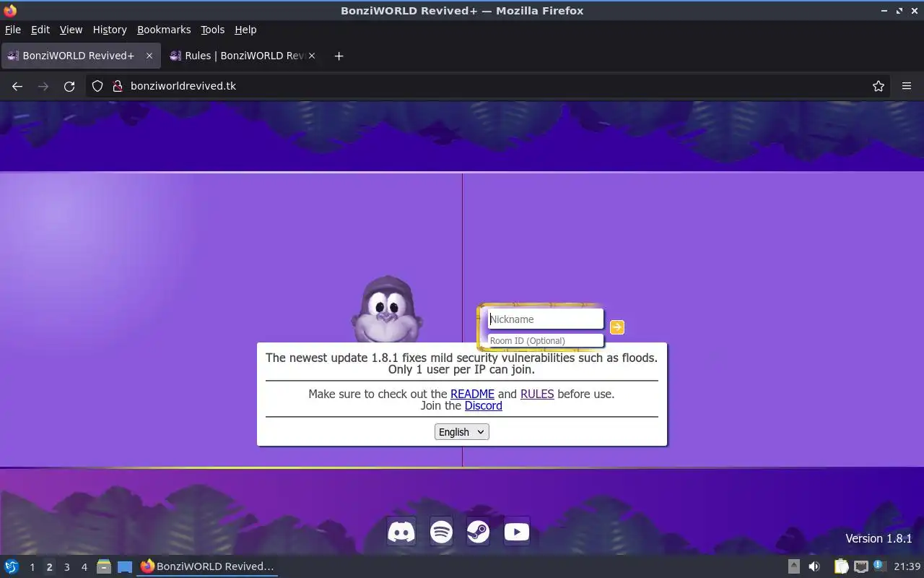Open Firefox hamburger application menu

point(907,86)
